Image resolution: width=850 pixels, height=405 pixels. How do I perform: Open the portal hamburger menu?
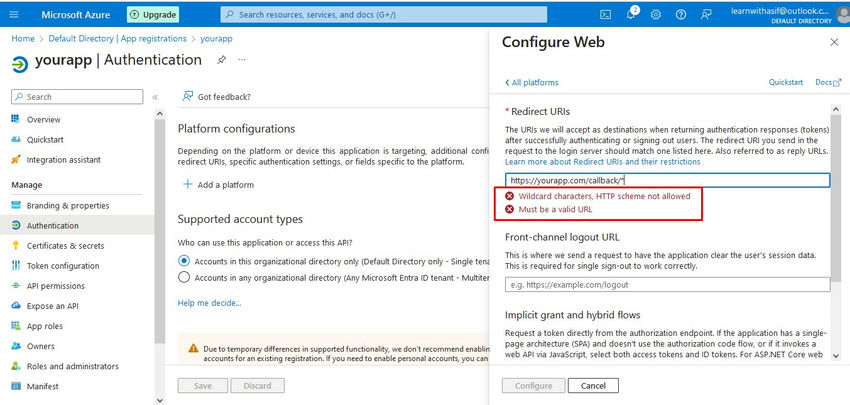[x=14, y=15]
